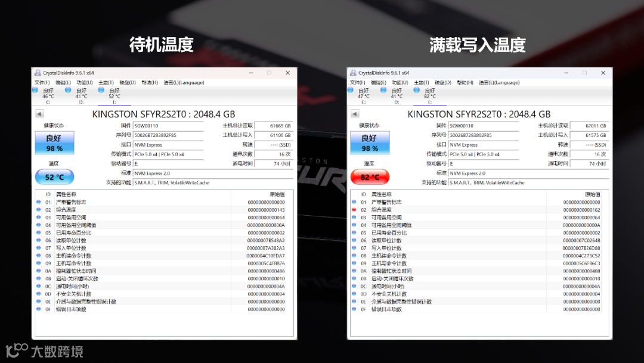Click the red 82 °C temperature button

(370, 177)
